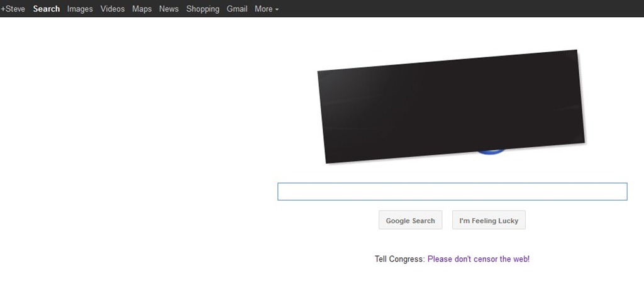Switch to Images in the navigation bar
The image size is (644, 290).
click(80, 9)
